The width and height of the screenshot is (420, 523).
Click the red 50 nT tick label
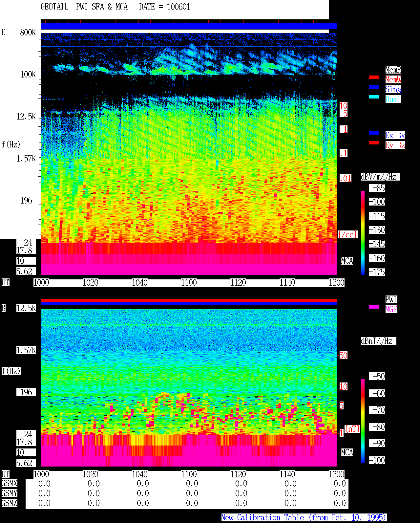(x=343, y=355)
